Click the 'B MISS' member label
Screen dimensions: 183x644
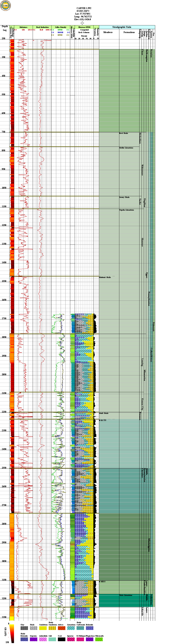[102, 581]
